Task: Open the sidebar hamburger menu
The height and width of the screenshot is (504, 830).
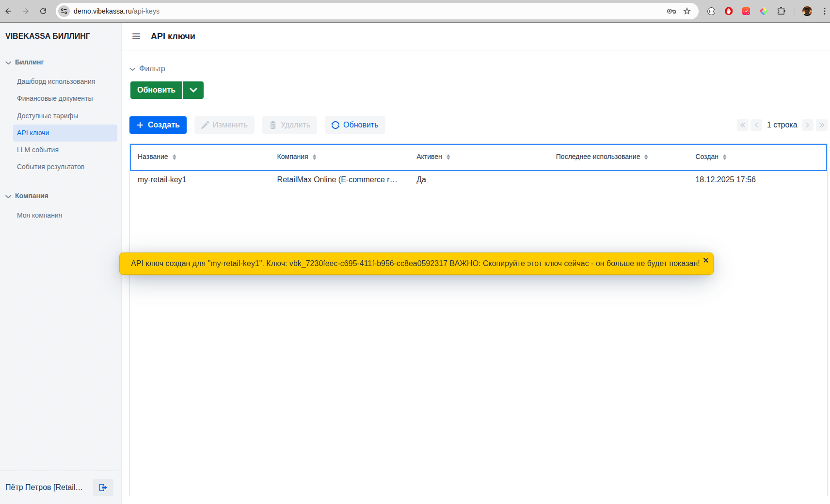Action: 136,36
